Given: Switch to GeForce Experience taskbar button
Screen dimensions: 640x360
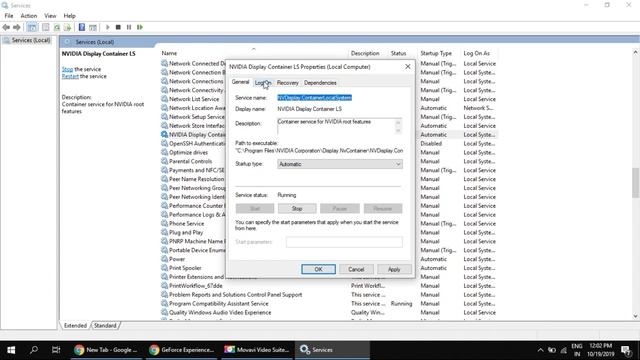Looking at the screenshot, I should coord(181,350).
